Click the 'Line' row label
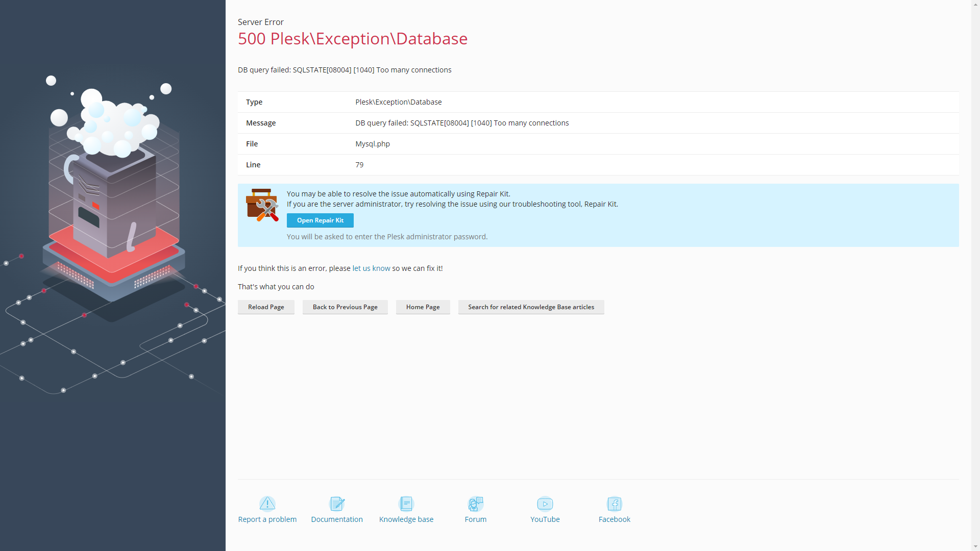Viewport: 980px width, 551px height. (253, 165)
